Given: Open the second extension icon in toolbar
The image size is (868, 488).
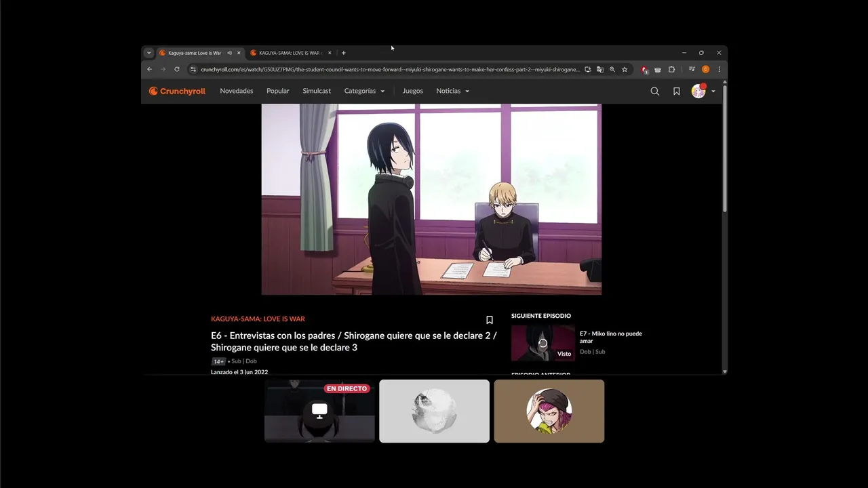Looking at the screenshot, I should click(658, 69).
